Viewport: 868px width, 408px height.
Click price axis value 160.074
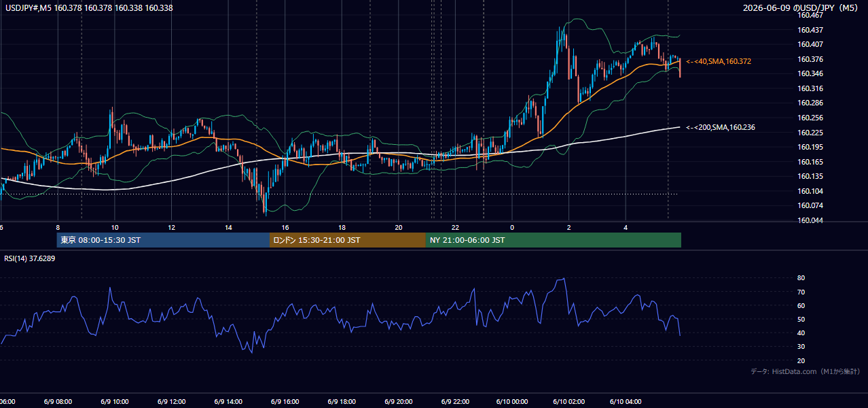pos(810,205)
